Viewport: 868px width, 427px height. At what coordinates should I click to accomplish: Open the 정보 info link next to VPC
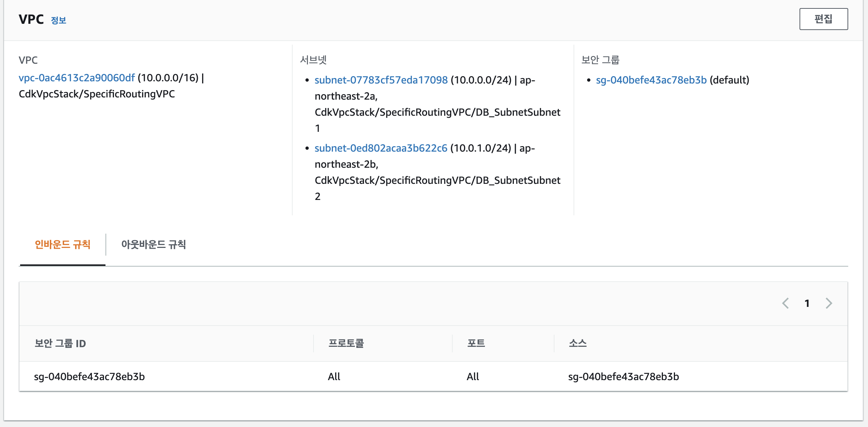[x=58, y=21]
